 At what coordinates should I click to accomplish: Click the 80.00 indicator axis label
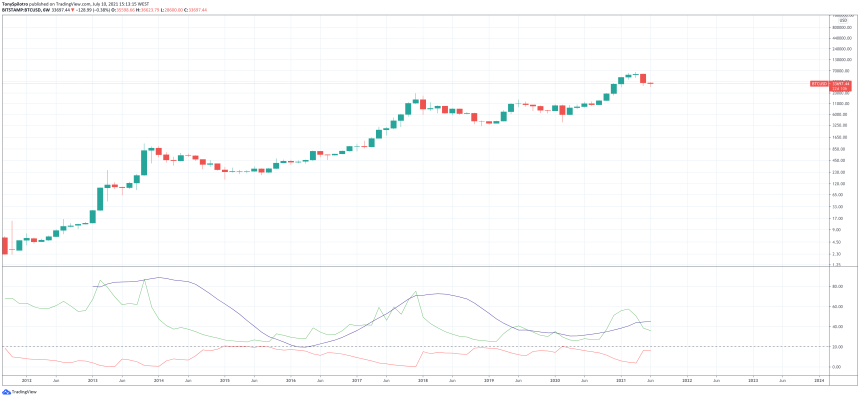pos(838,287)
